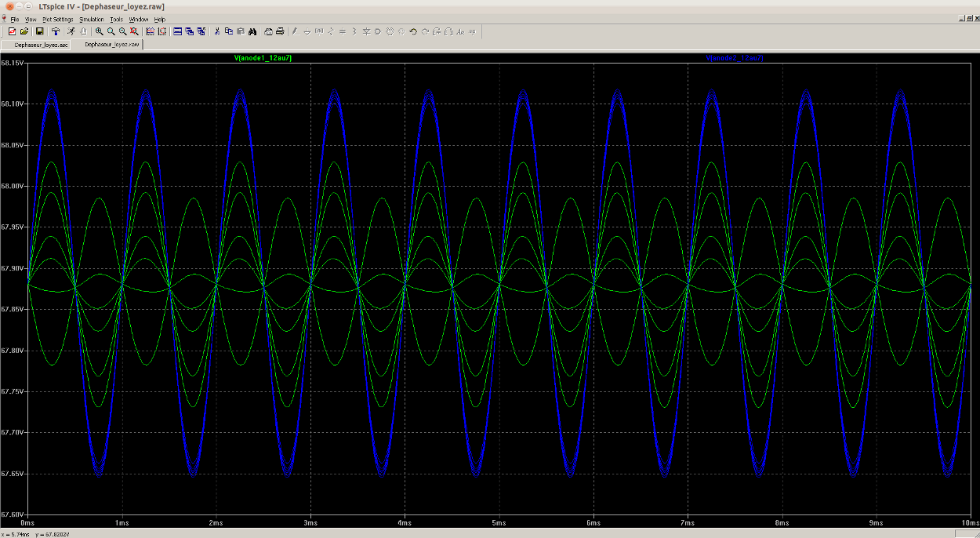Open the Help menu
This screenshot has height=538, width=980.
pos(160,19)
